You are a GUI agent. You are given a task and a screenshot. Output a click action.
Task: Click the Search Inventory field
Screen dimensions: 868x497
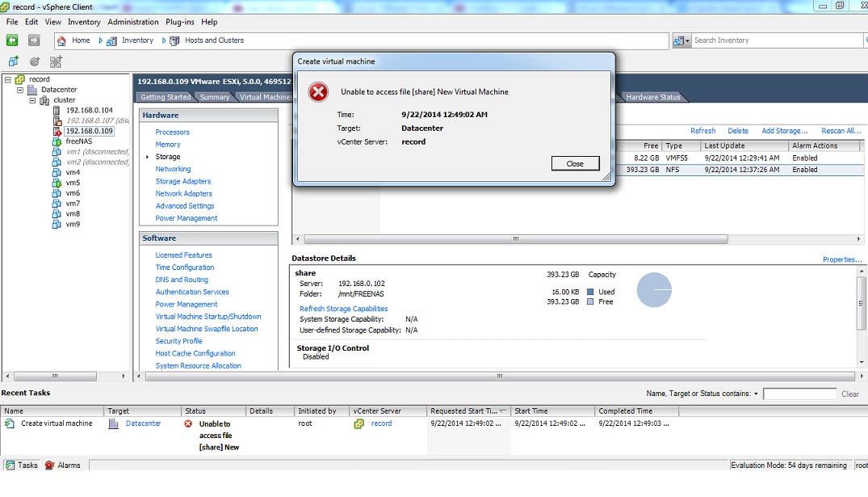coord(778,40)
